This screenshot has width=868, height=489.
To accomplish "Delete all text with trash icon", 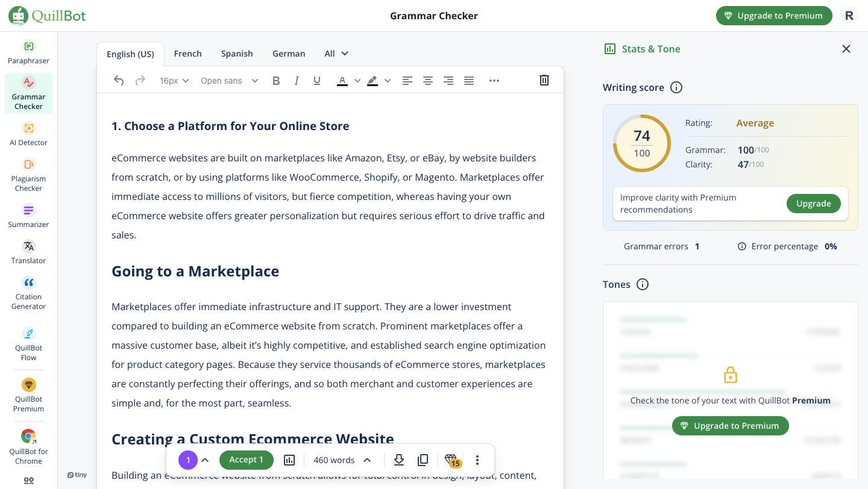I will pos(544,80).
